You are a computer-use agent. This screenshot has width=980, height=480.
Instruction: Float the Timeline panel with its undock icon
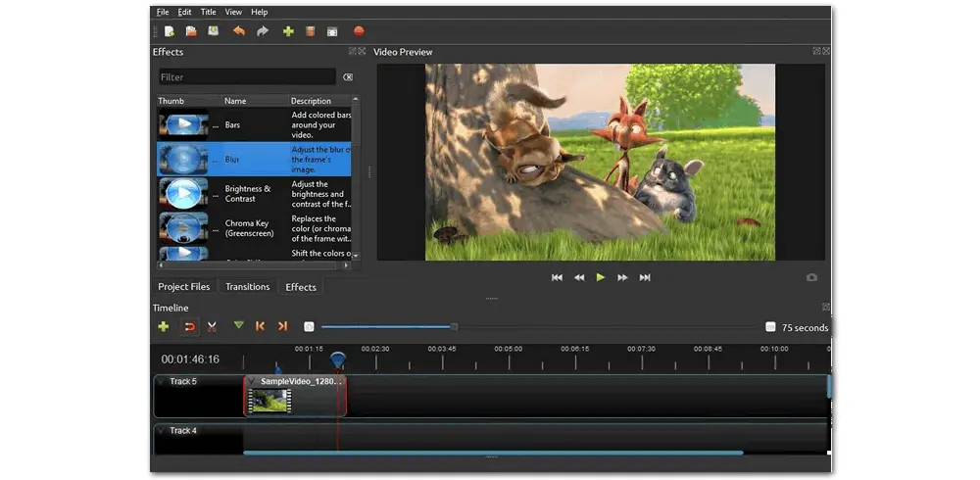tap(826, 307)
